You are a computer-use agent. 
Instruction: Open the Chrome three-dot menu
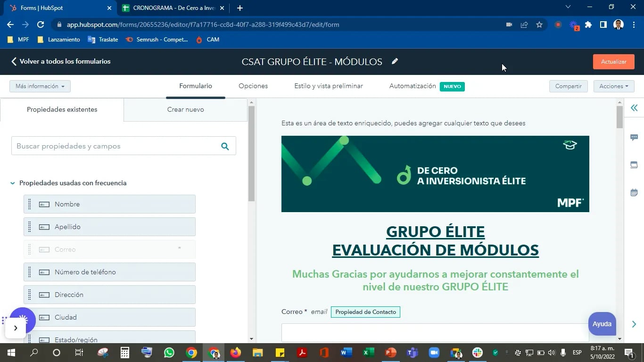(634, 25)
